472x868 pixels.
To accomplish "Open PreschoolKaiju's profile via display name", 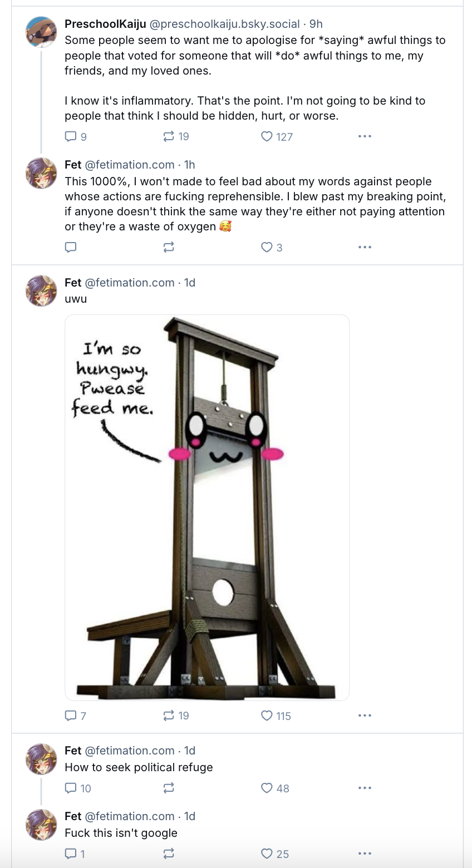I will click(105, 24).
